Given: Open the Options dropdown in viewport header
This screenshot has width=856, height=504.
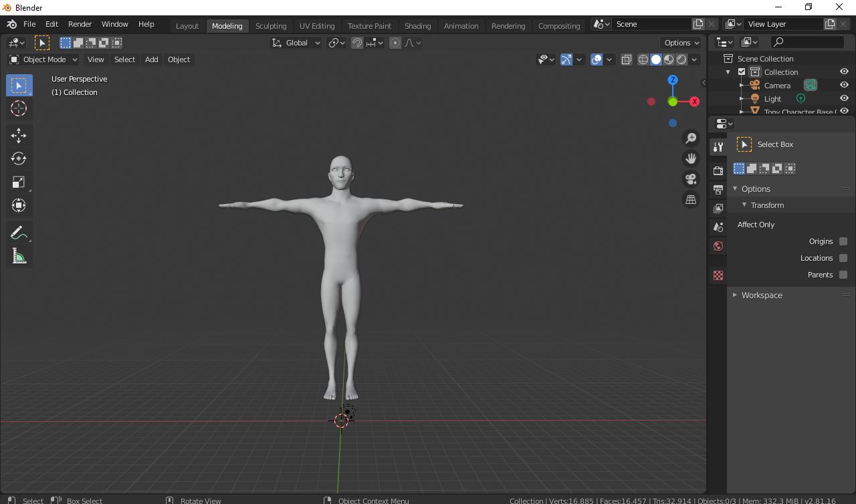Looking at the screenshot, I should pos(682,43).
